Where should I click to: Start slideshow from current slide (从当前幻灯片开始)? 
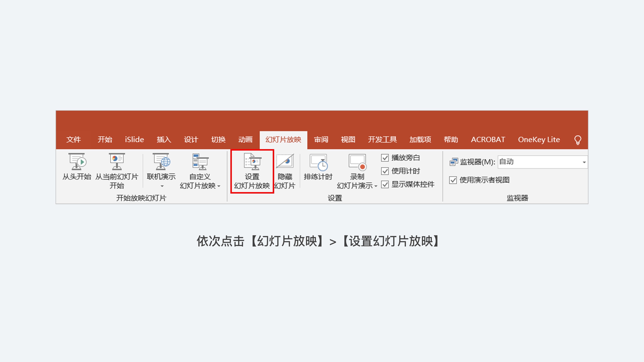(x=117, y=171)
